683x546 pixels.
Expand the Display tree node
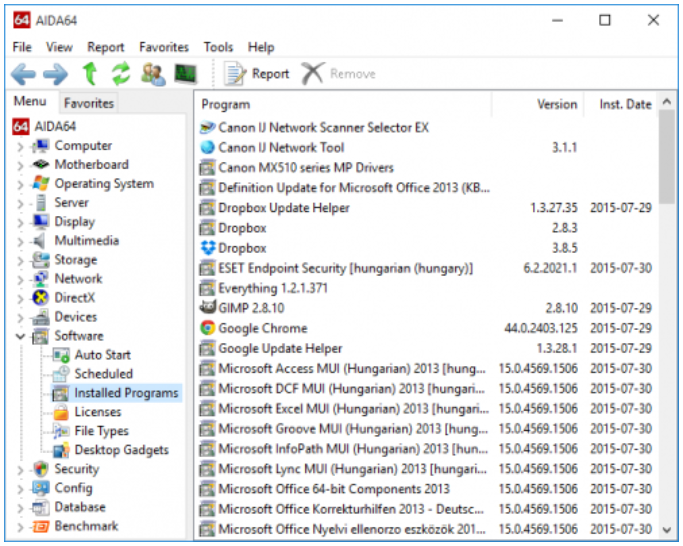pos(20,222)
